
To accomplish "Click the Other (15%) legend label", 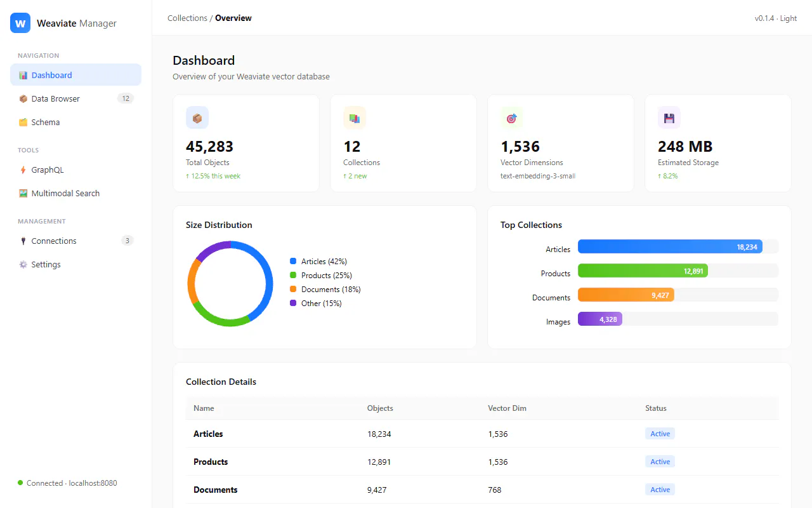I will click(322, 303).
